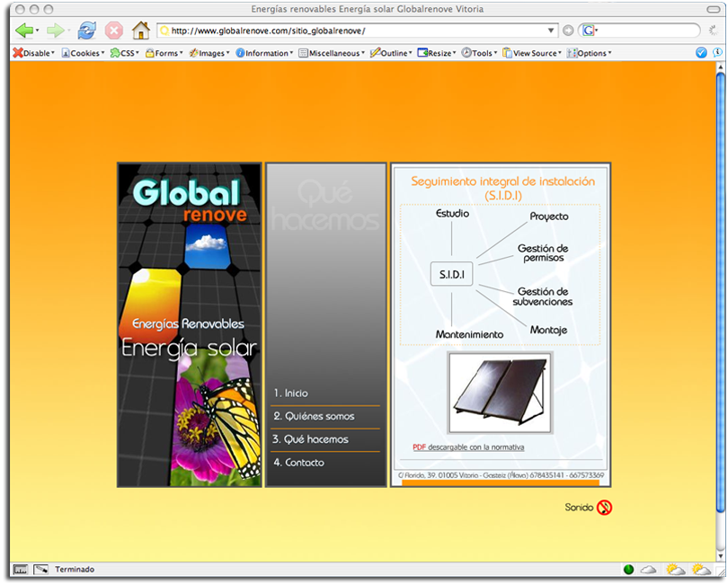This screenshot has width=728, height=584.
Task: Open the Miscellaneous menu
Action: point(332,53)
